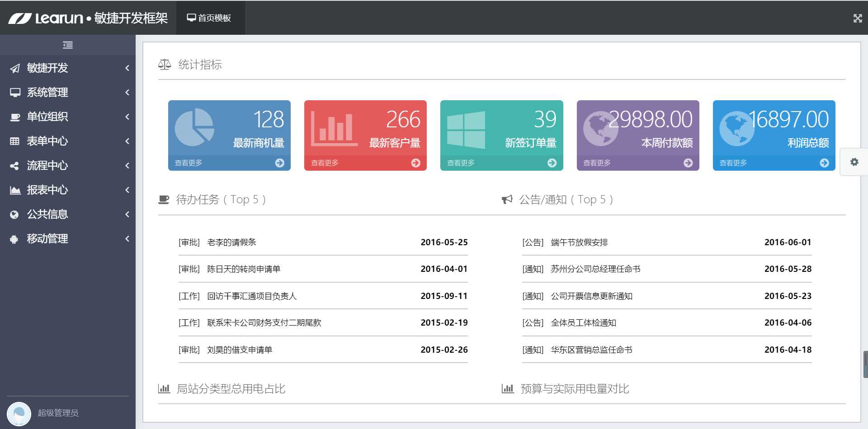The width and height of the screenshot is (868, 429).
Task: Expand the 报表中心 menu chevron
Action: (127, 190)
